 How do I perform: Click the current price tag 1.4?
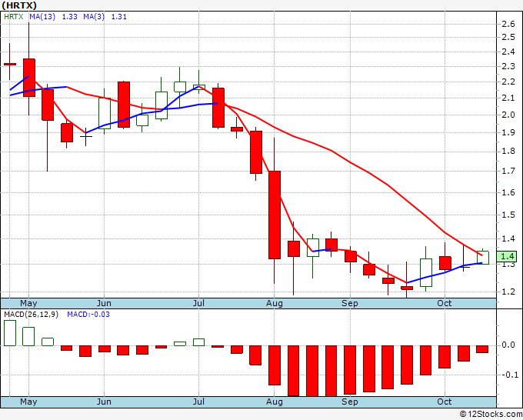pos(507,256)
